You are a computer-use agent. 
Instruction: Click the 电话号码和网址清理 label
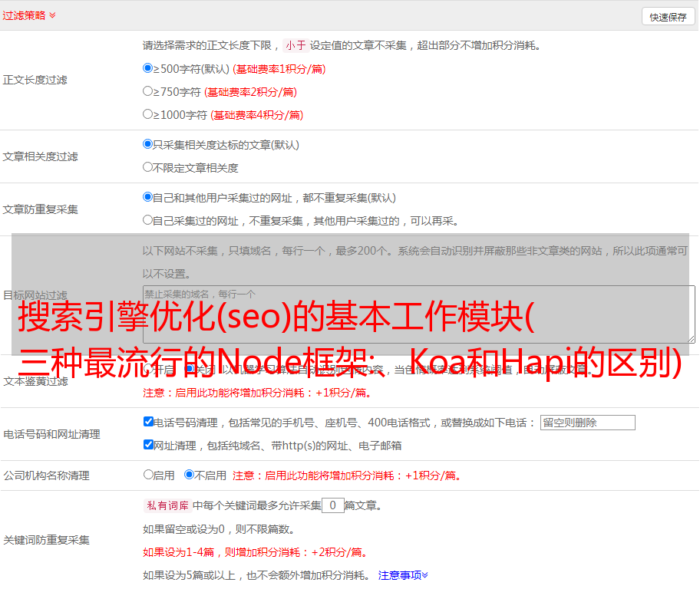[x=51, y=434]
